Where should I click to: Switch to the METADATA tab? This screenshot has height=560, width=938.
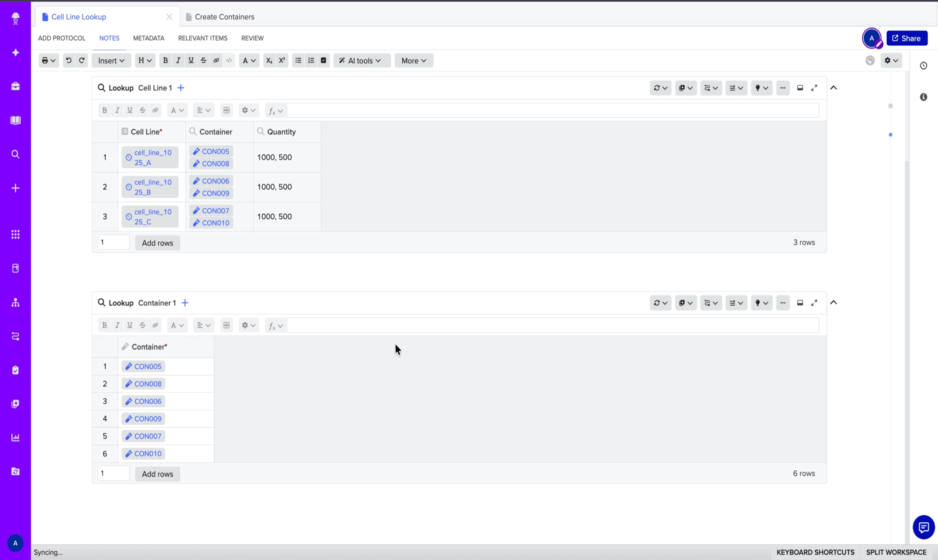(149, 38)
